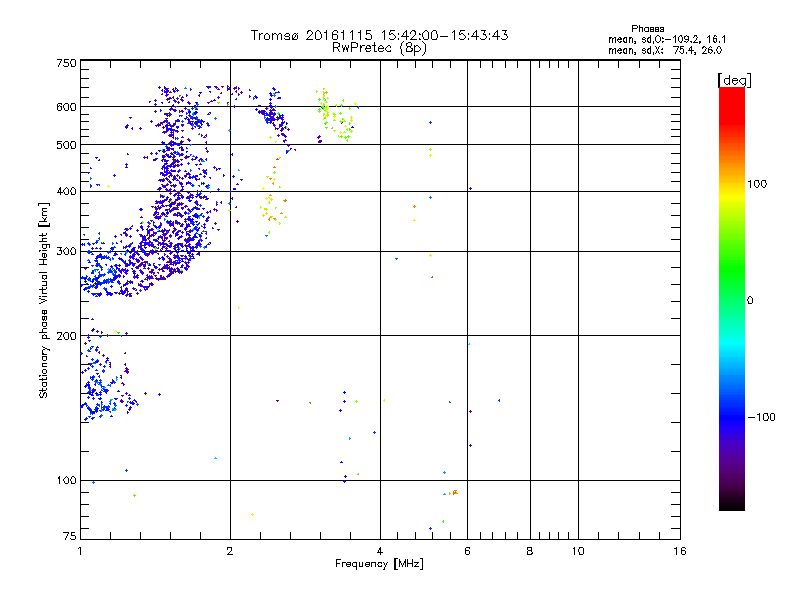Click the y-axis tick label '75'
The width and height of the screenshot is (800, 600).
pyautogui.click(x=70, y=536)
